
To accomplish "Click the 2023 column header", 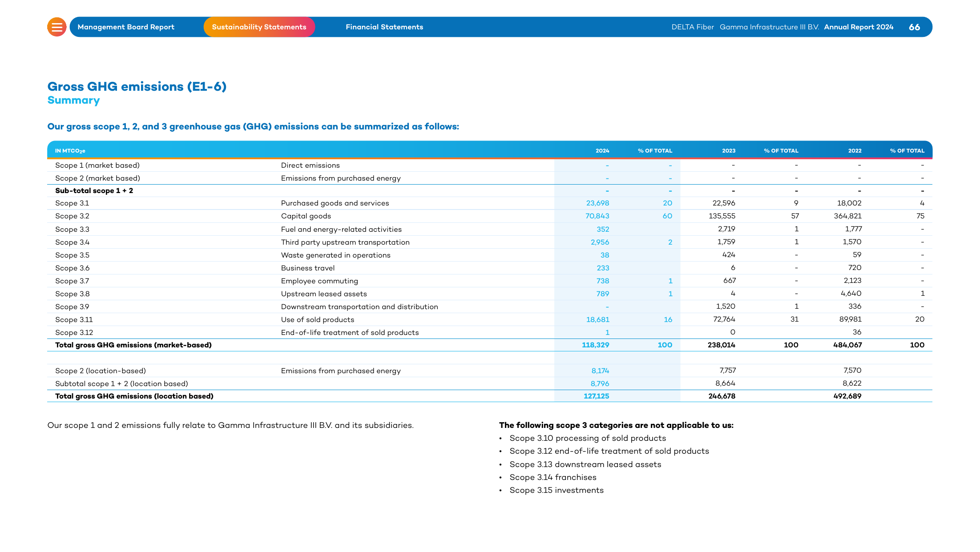I will pos(729,151).
